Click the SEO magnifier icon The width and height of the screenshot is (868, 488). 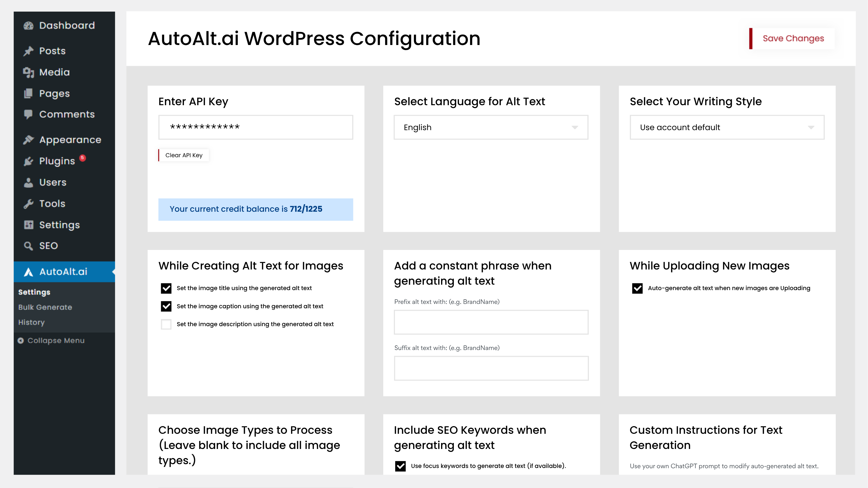pos(29,246)
